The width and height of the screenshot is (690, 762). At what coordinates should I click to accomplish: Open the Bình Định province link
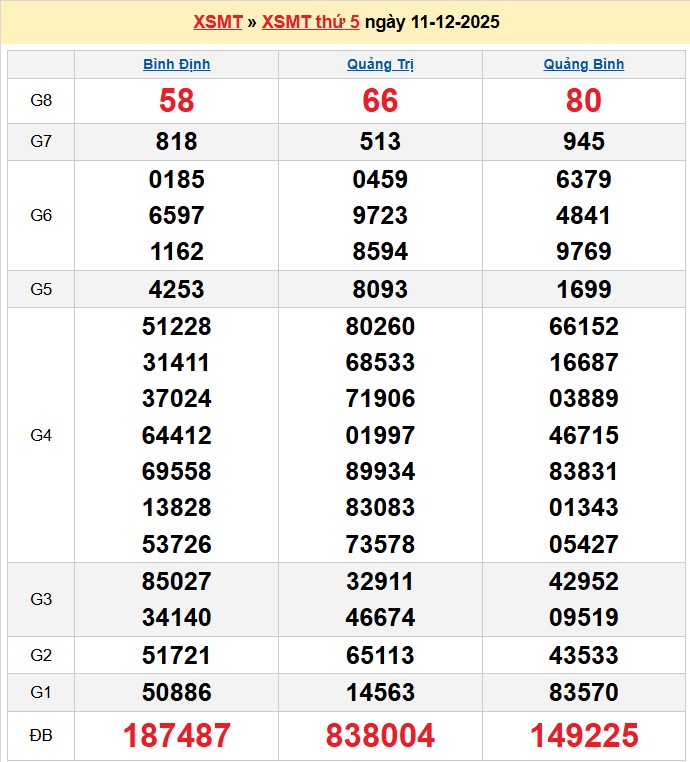(176, 64)
